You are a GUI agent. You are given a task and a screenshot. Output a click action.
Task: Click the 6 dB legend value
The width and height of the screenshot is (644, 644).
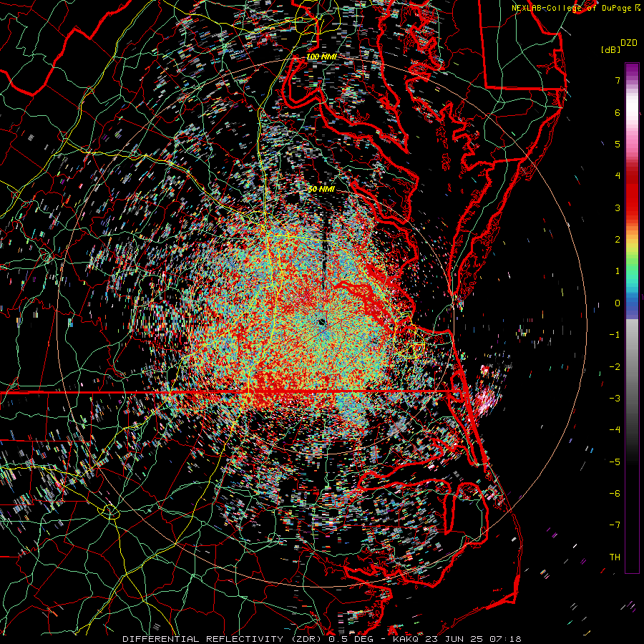pos(618,112)
